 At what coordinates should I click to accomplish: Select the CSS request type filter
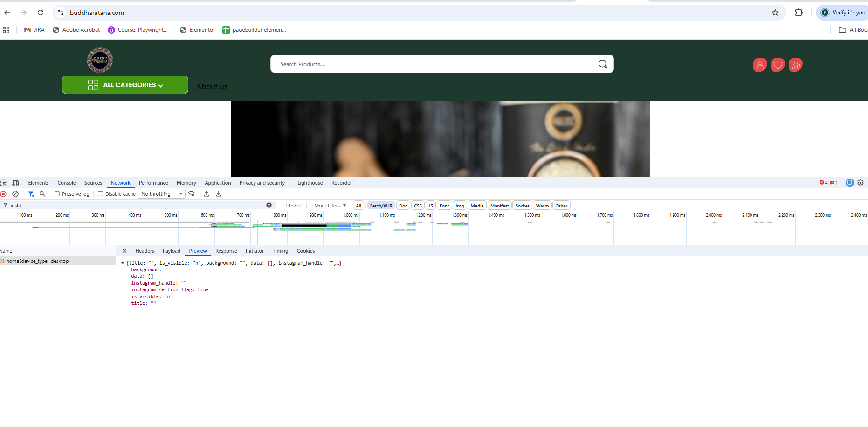[x=418, y=206]
